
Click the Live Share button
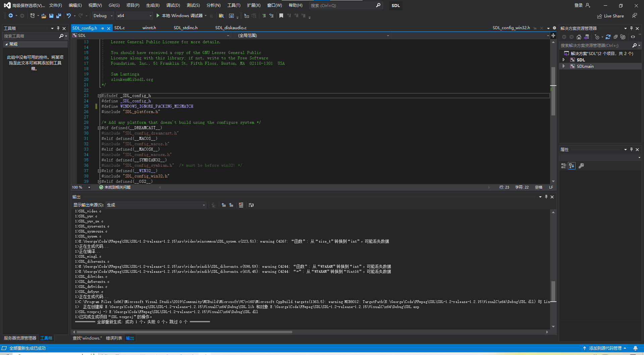click(x=610, y=16)
